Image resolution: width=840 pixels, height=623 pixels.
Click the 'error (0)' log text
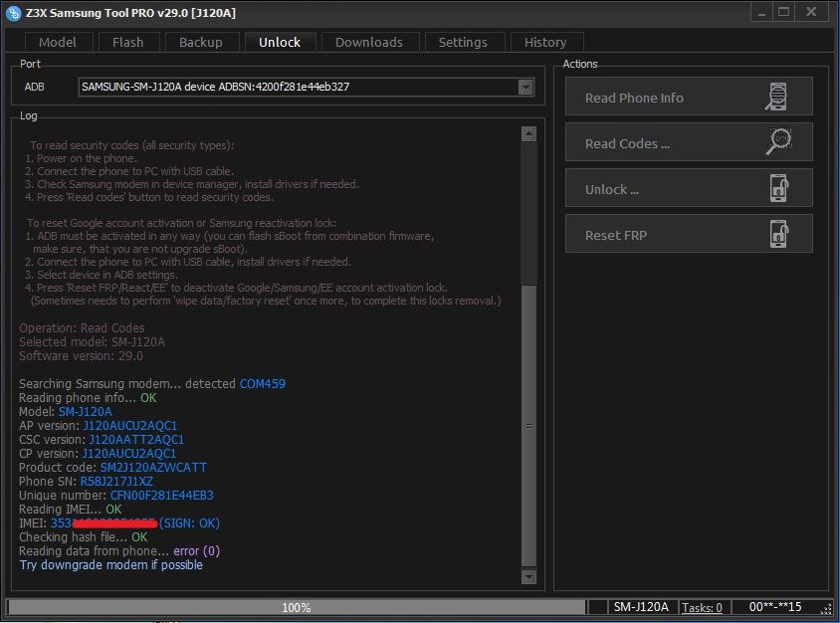(197, 550)
